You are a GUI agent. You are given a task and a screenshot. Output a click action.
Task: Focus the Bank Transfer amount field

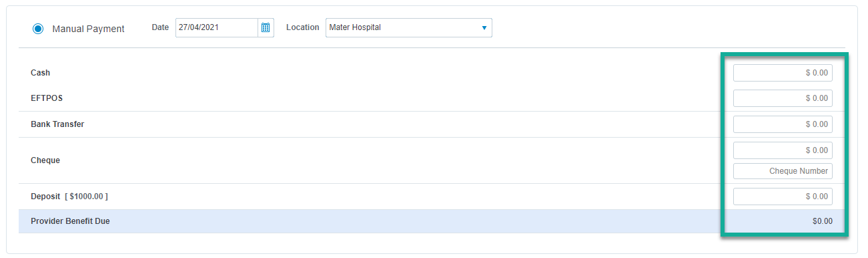[x=783, y=124]
